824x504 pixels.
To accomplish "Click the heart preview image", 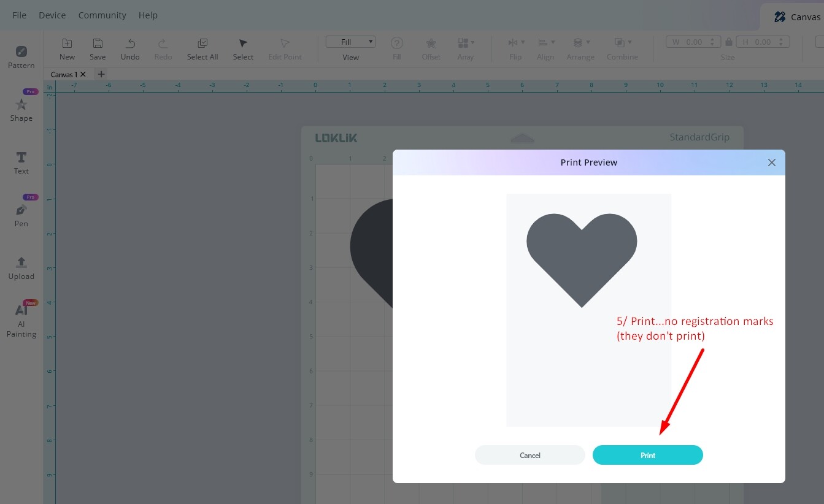I will (x=582, y=260).
